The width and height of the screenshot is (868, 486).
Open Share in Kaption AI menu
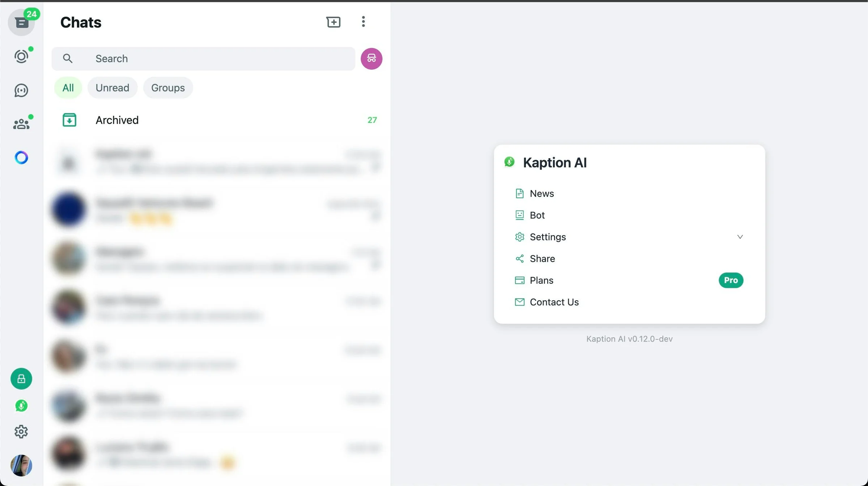[629, 259]
